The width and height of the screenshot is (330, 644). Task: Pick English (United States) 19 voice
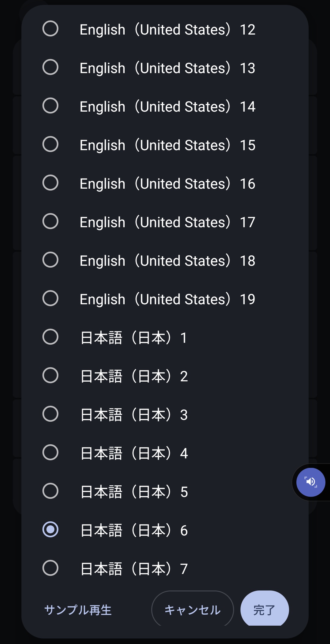tap(50, 298)
